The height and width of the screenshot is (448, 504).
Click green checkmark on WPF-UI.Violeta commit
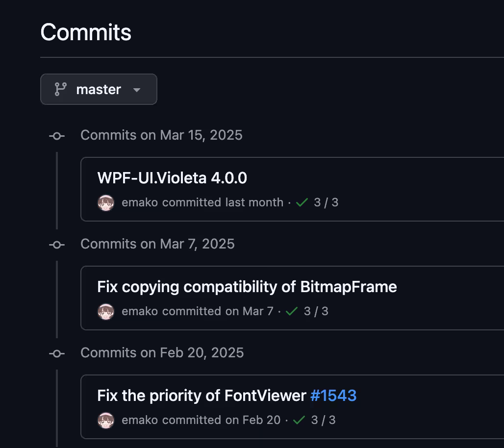tap(302, 202)
